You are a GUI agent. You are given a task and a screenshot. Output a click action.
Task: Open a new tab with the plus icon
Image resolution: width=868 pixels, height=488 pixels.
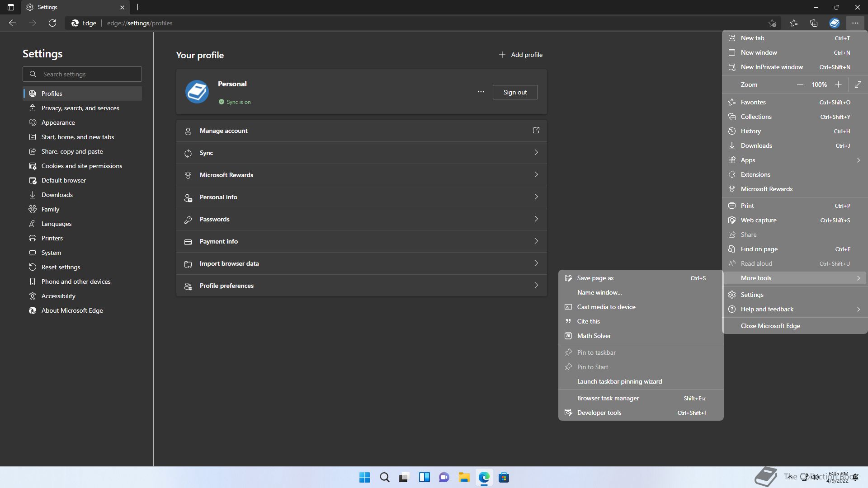(x=138, y=7)
